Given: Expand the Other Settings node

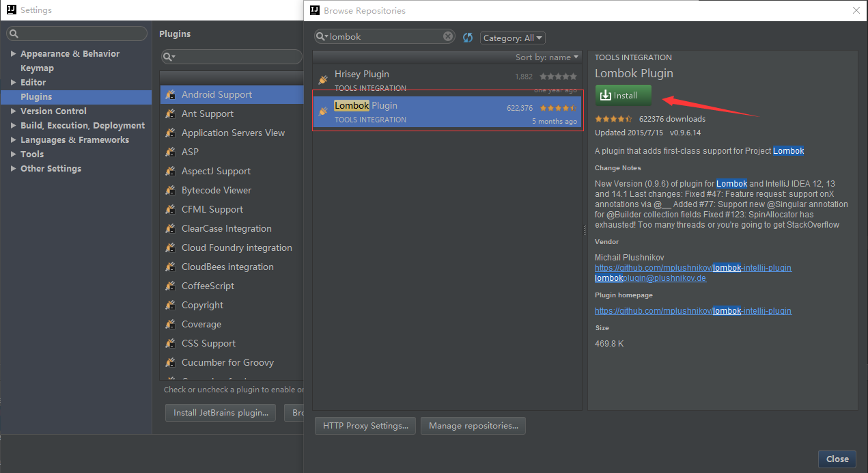Looking at the screenshot, I should click(x=13, y=169).
